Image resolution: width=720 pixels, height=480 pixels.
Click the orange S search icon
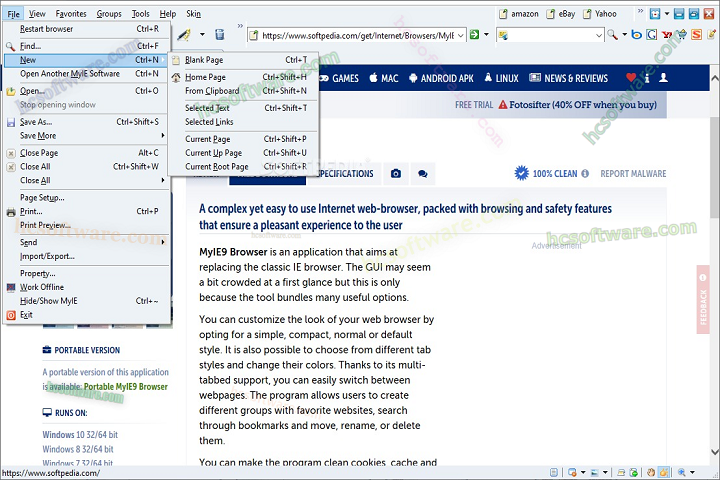click(697, 34)
